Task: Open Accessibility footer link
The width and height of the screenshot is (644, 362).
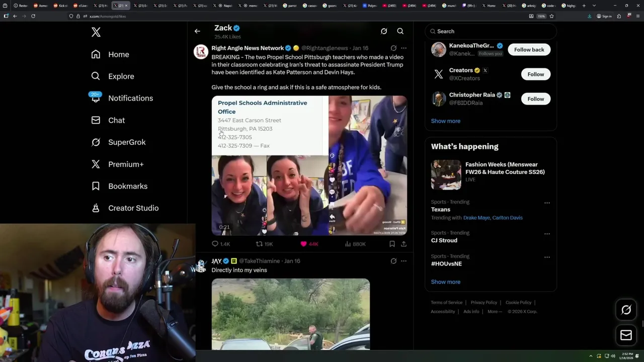Action: [x=443, y=312]
